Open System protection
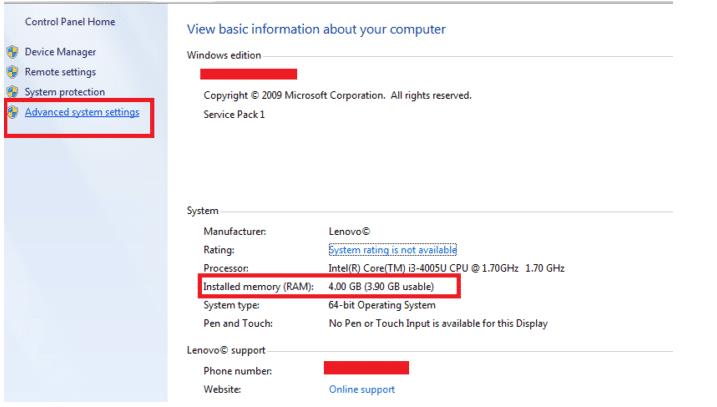 [x=65, y=92]
